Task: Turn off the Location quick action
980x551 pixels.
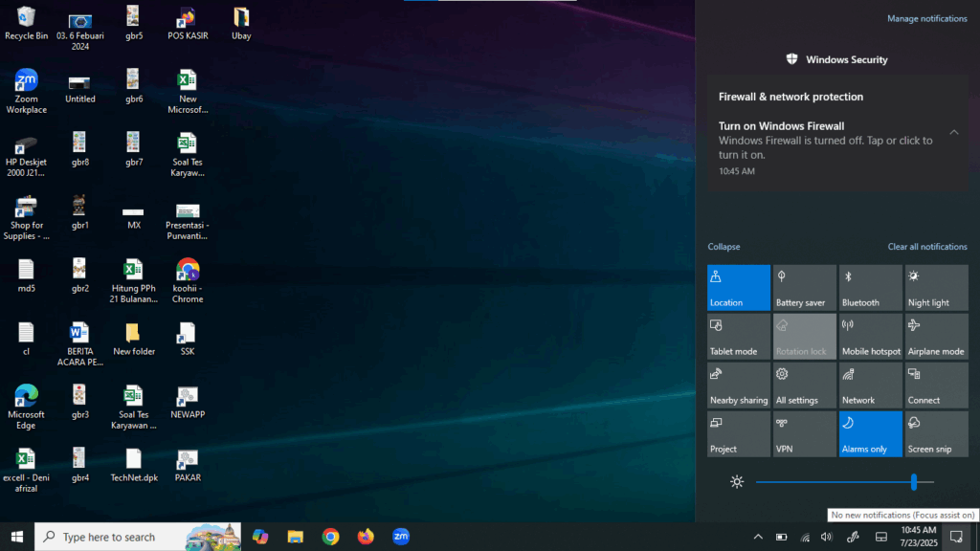Action: [739, 287]
